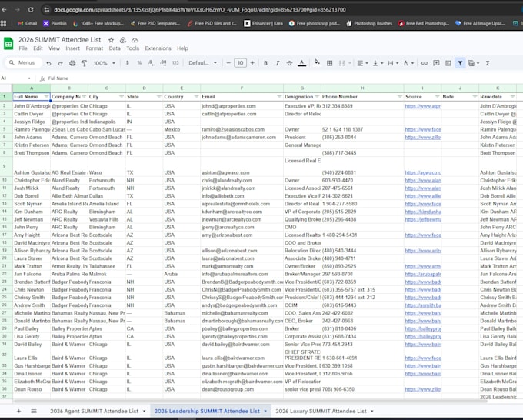Viewport: 523px width, 420px height.
Task: Open the Insert menu
Action: (73, 48)
